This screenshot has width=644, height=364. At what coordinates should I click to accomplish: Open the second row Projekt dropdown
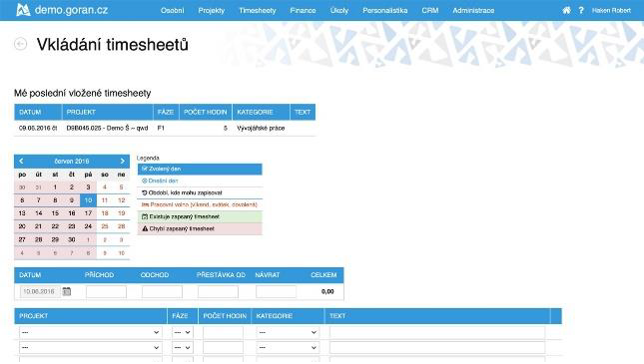(90, 348)
